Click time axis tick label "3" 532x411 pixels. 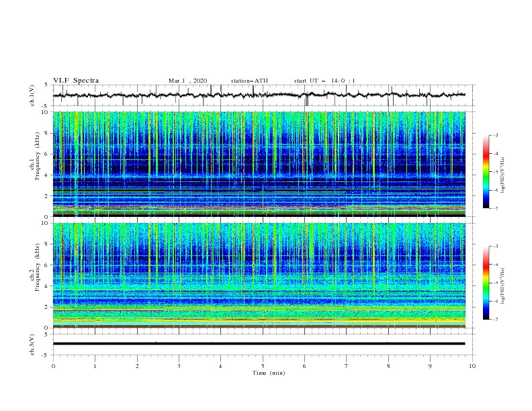[x=179, y=366]
